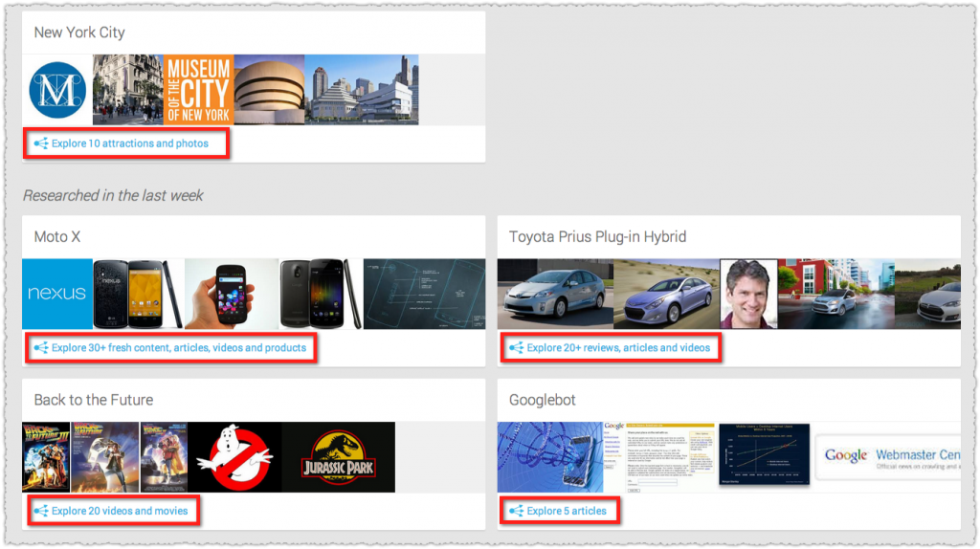
Task: Open the blue nexus logo thumbnail
Action: [57, 295]
